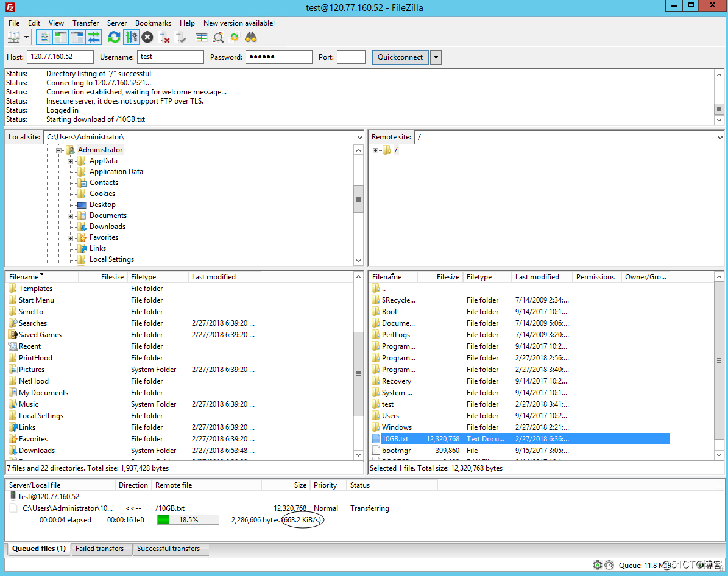The height and width of the screenshot is (576, 728).
Task: Reconnect to the last server
Action: [180, 37]
